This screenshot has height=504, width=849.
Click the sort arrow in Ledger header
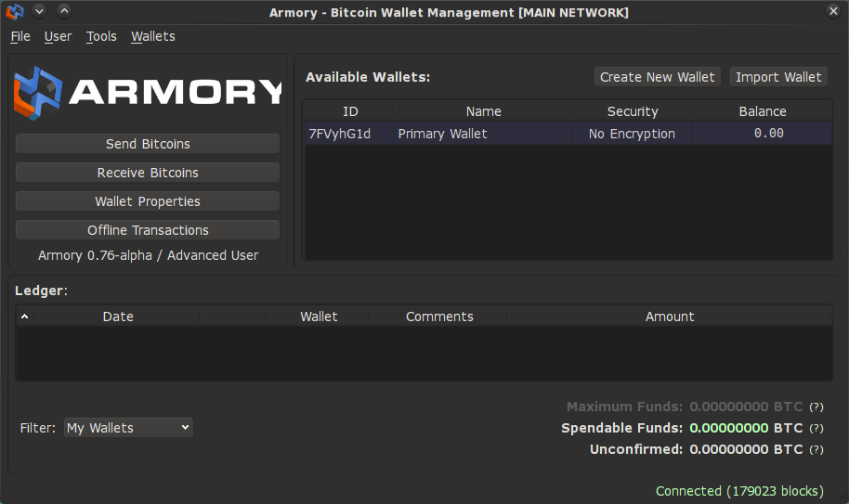(x=24, y=317)
